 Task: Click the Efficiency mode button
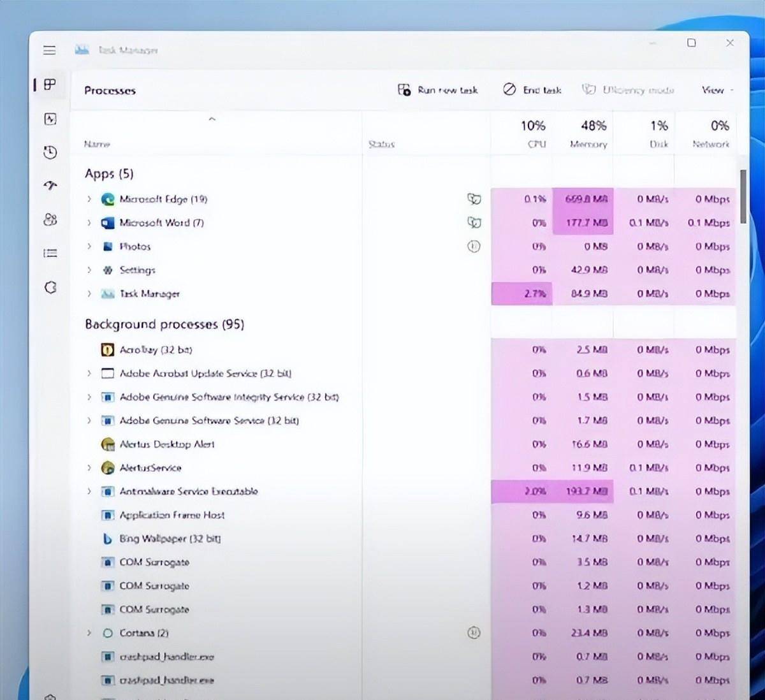tap(628, 90)
